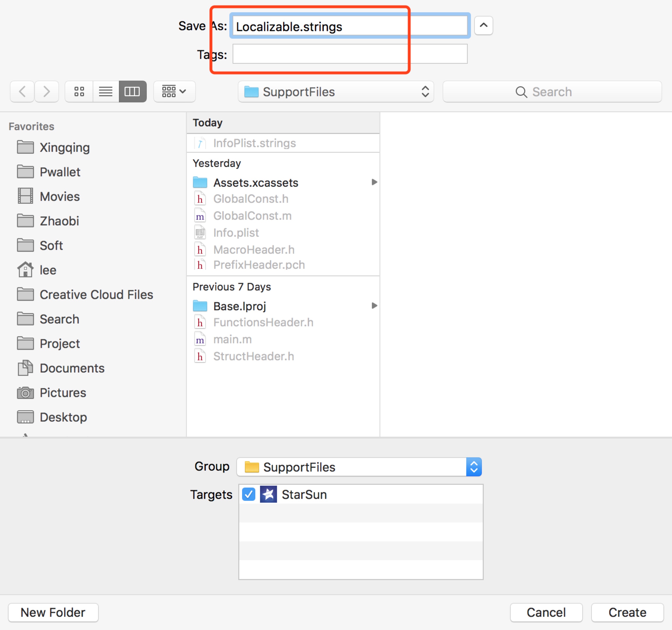This screenshot has height=630, width=672.
Task: Select column view mode
Action: pyautogui.click(x=132, y=91)
